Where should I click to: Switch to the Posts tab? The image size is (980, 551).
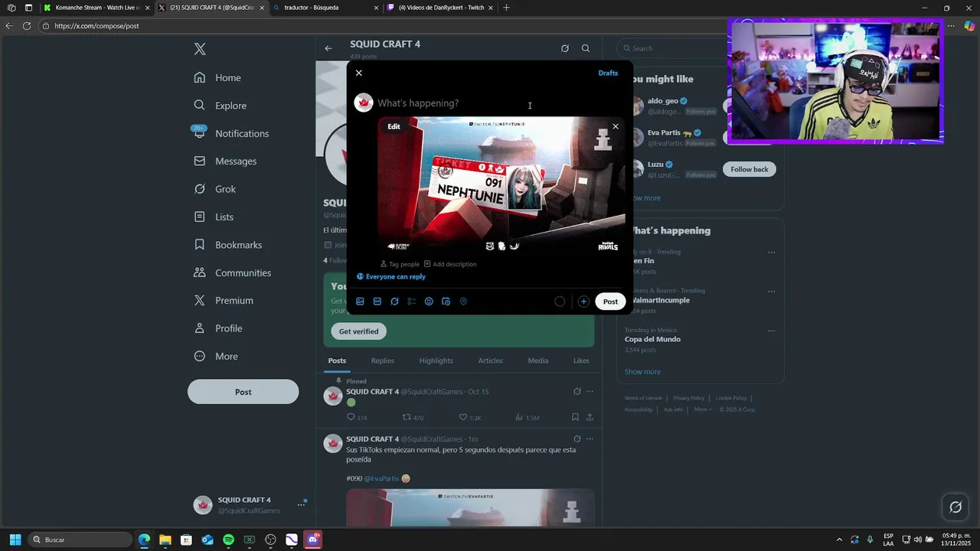(337, 360)
